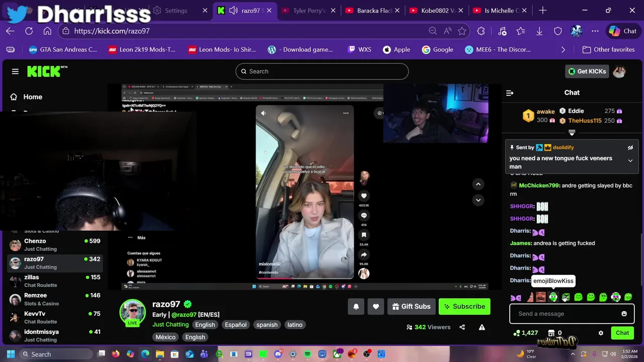Switch to the Tyler Perry's browser tab
This screenshot has height=362, width=644.
click(309, 11)
